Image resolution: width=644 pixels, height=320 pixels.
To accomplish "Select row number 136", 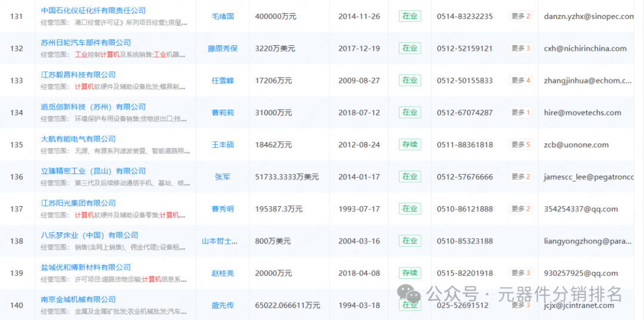I will pyautogui.click(x=17, y=177).
